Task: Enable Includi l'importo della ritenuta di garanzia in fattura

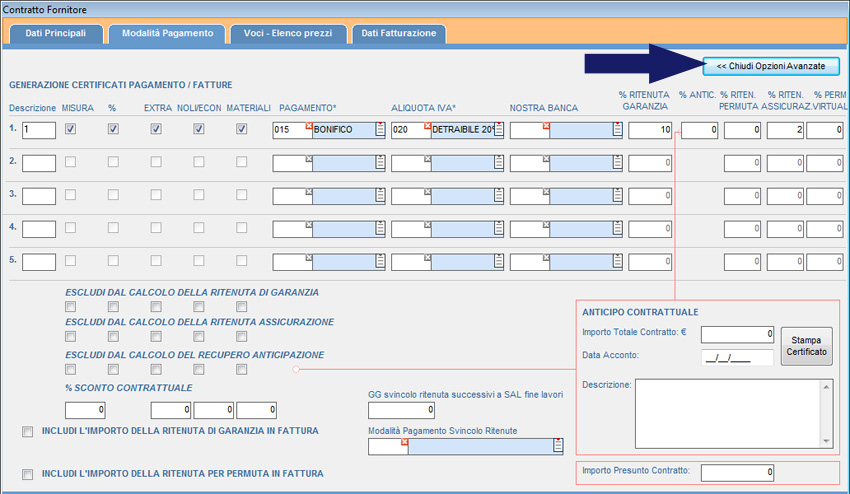Action: 27,432
